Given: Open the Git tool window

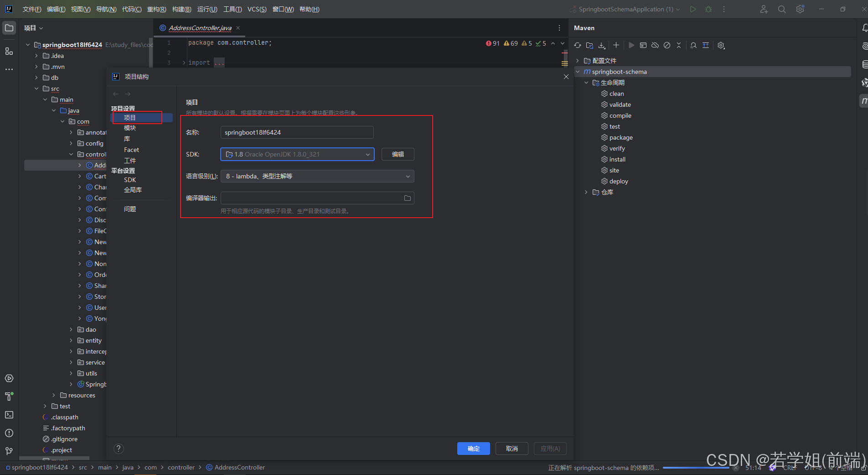Looking at the screenshot, I should coord(9,451).
